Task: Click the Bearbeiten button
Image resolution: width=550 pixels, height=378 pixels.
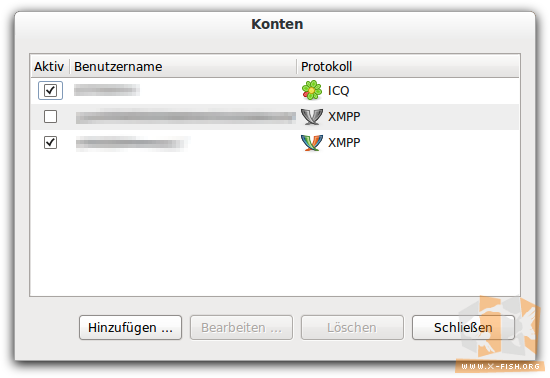Action: click(241, 328)
